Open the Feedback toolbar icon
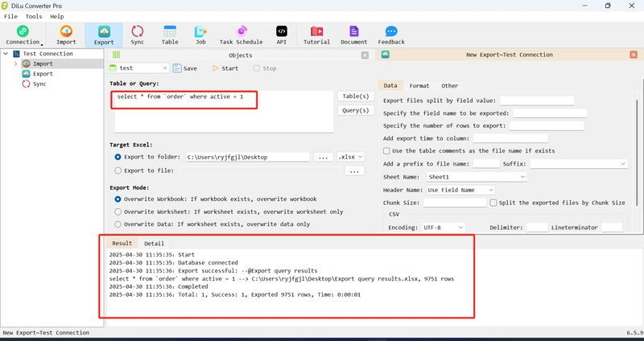 (x=391, y=35)
